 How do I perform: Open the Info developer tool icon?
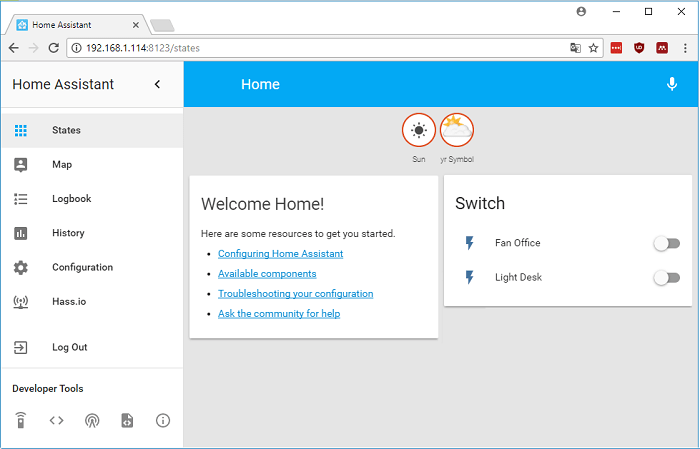(163, 421)
